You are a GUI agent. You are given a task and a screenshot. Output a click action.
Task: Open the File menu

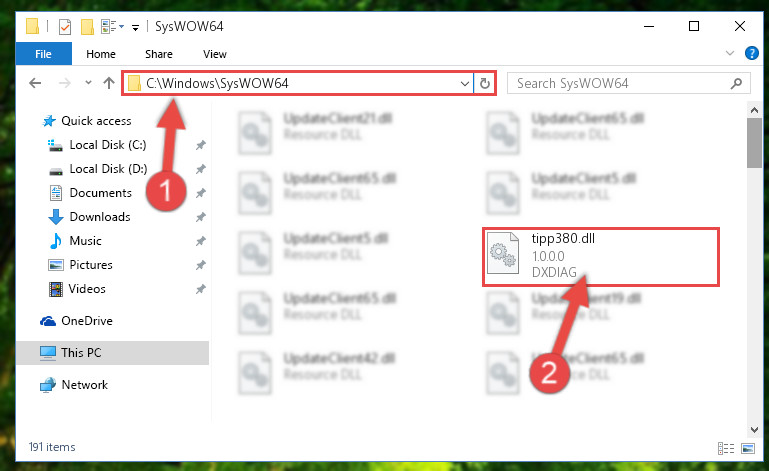pyautogui.click(x=44, y=54)
